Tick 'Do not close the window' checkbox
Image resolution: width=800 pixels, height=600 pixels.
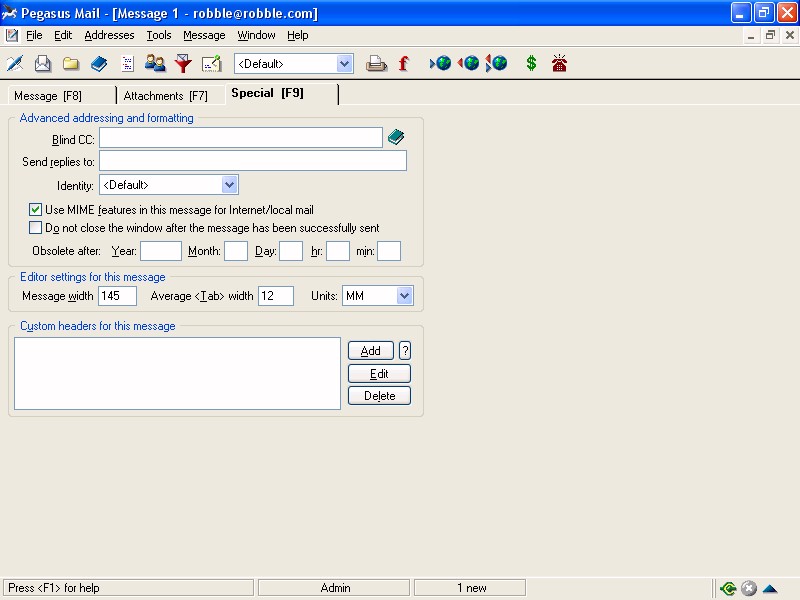[x=35, y=228]
